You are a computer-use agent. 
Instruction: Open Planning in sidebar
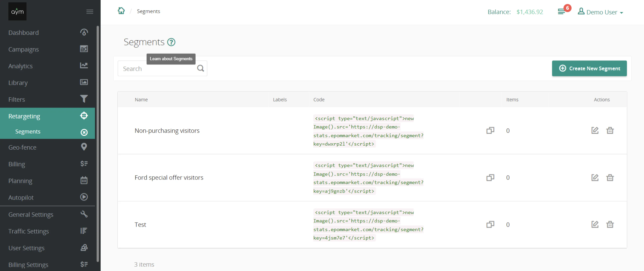(x=47, y=181)
